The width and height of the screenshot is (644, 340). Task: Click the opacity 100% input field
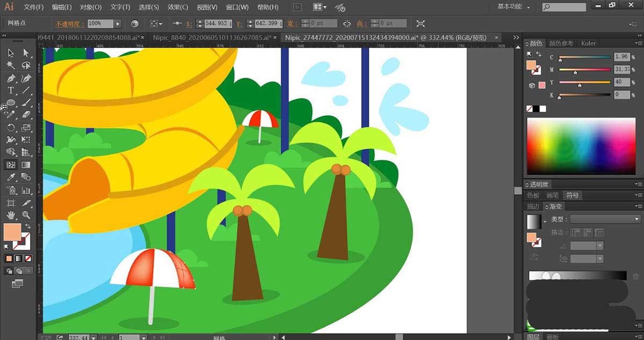pos(100,24)
